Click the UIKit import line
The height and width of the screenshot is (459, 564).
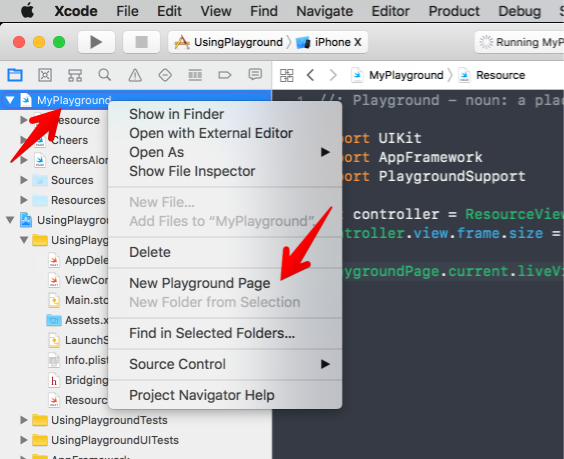point(383,138)
